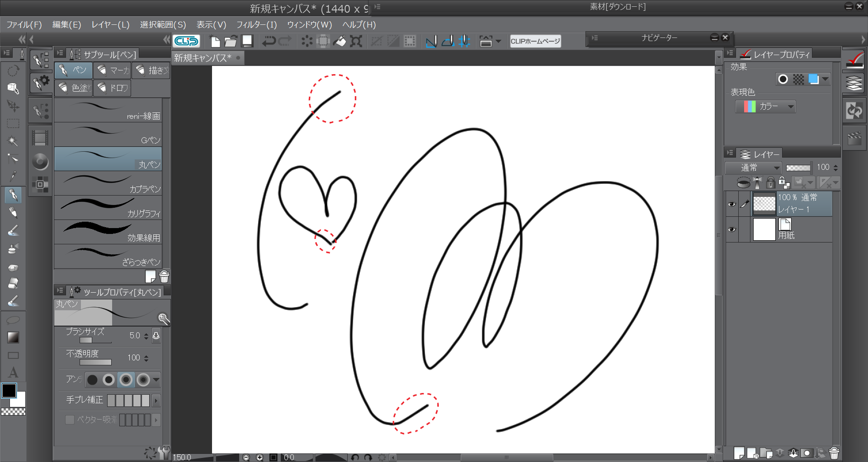The height and width of the screenshot is (462, 868).
Task: Choose the カリグラフィ pen brush
Action: point(108,207)
